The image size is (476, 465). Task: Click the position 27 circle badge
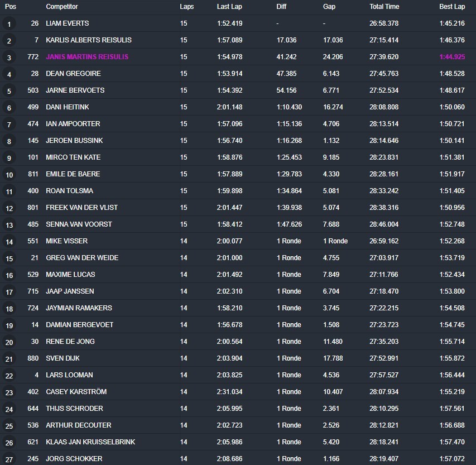point(9,459)
